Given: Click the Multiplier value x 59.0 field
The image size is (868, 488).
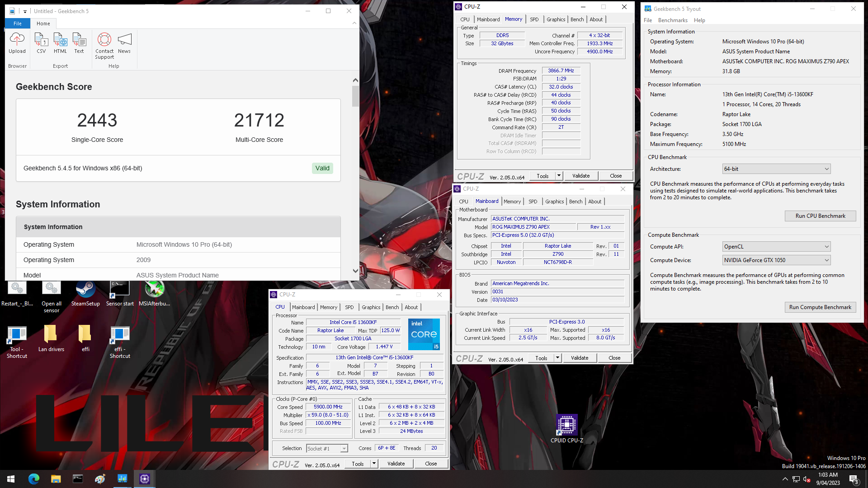Looking at the screenshot, I should click(x=328, y=415).
